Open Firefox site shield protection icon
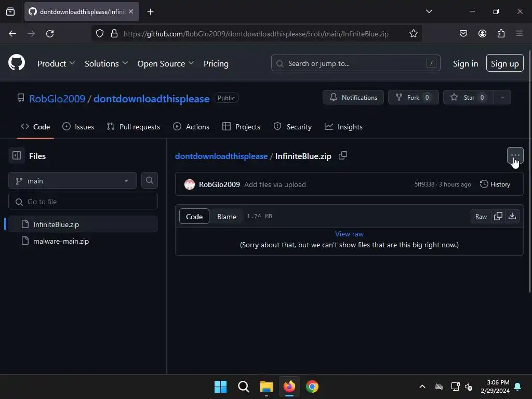This screenshot has width=532, height=399. pos(99,34)
